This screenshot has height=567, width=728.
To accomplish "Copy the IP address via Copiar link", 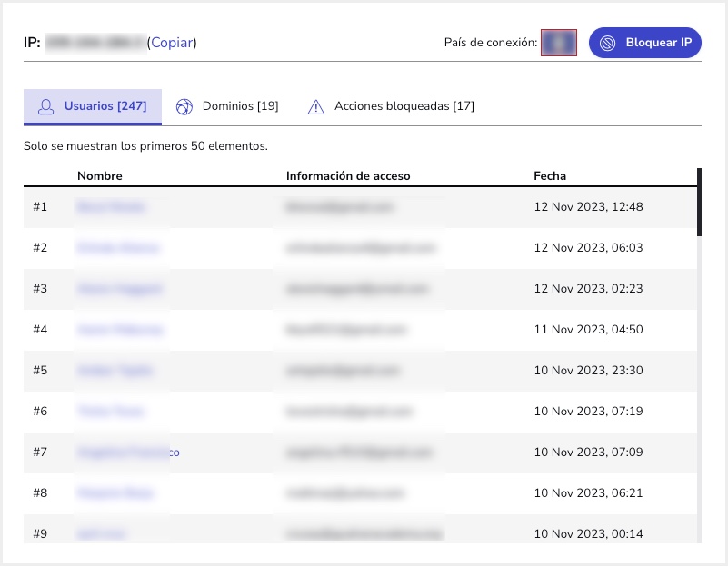I will tap(172, 43).
